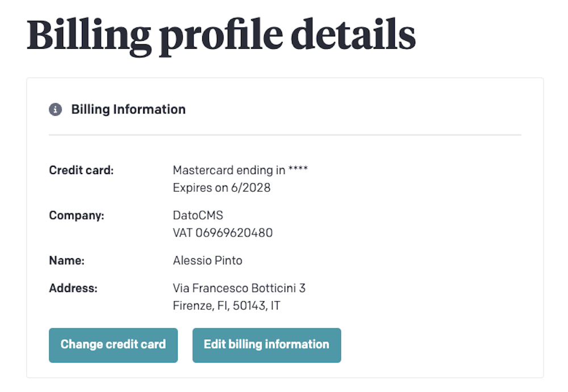Click the Expires on 6/2028 text
Image resolution: width=568 pixels, height=392 pixels.
[x=222, y=188]
